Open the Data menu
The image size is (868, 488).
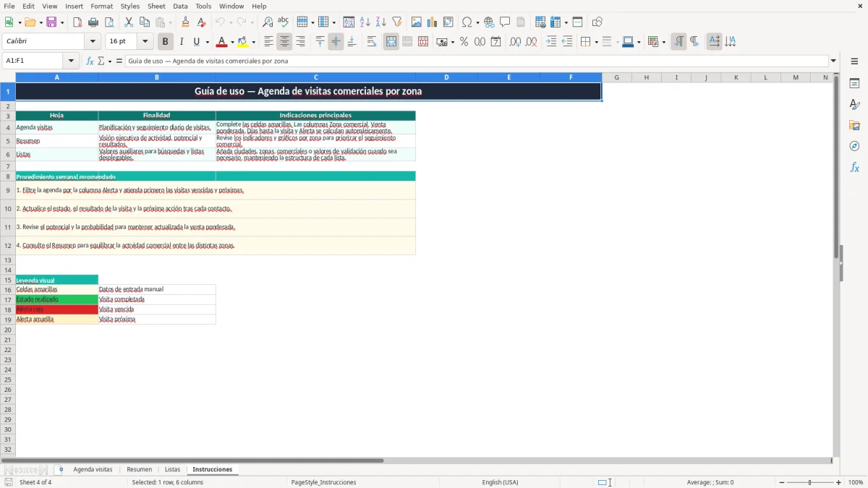click(180, 6)
